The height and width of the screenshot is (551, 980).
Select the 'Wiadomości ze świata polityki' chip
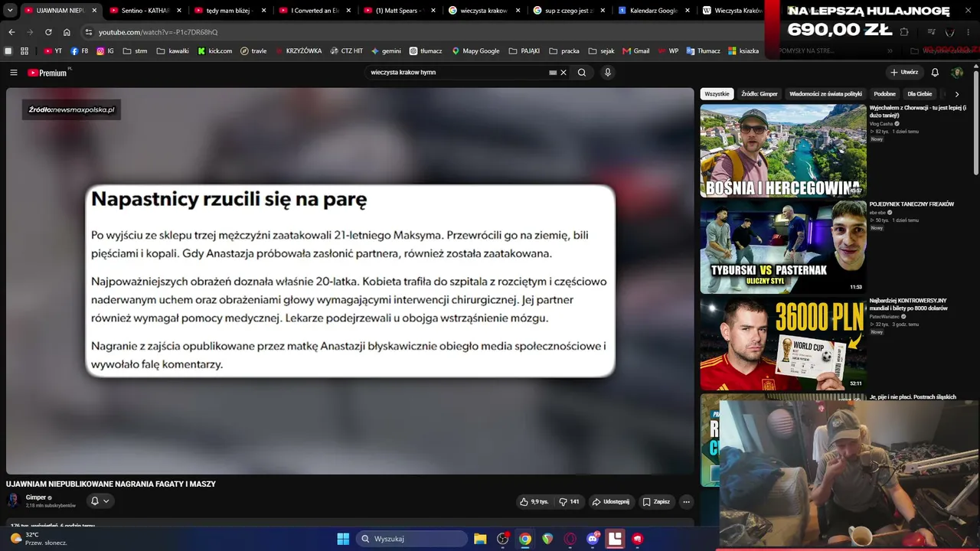click(825, 93)
